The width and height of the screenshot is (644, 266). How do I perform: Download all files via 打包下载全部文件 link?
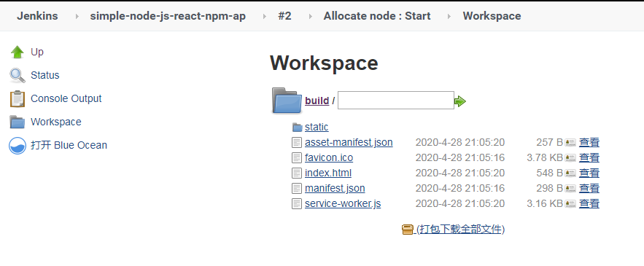click(x=460, y=229)
